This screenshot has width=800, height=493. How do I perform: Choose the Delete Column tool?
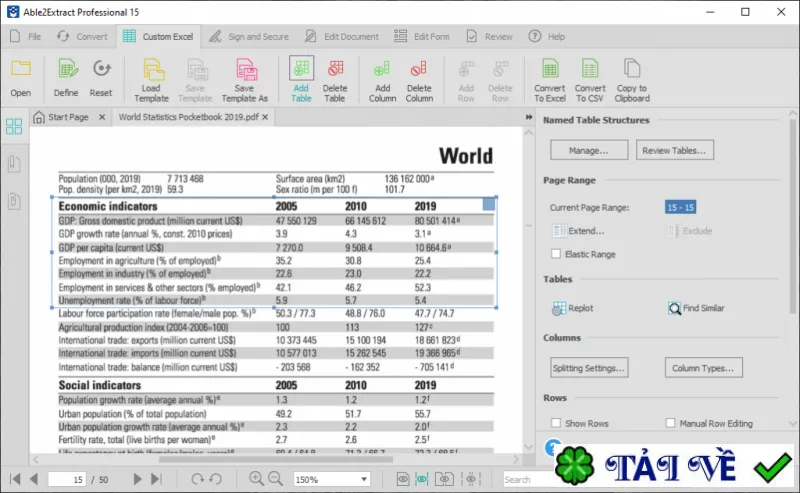(419, 80)
